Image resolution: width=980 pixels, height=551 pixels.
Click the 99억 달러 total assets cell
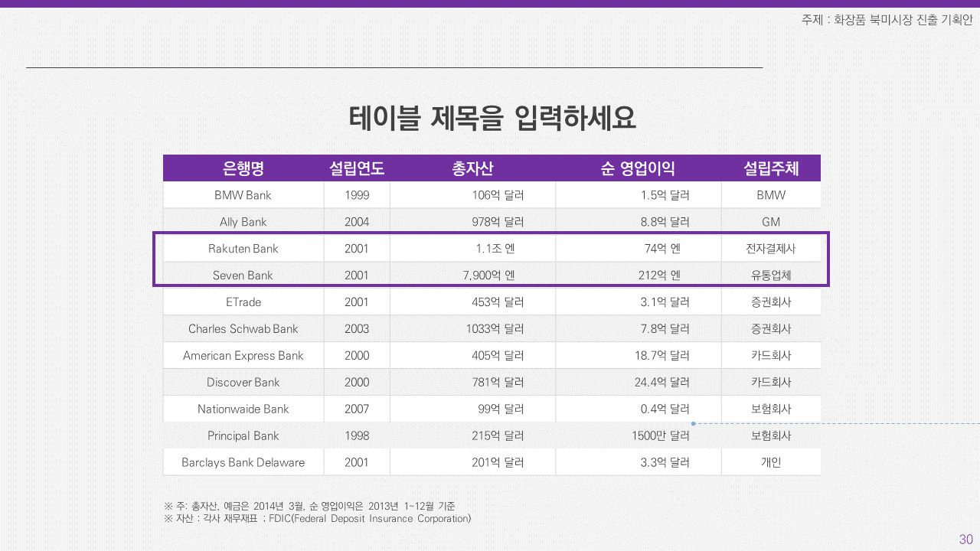click(x=473, y=409)
